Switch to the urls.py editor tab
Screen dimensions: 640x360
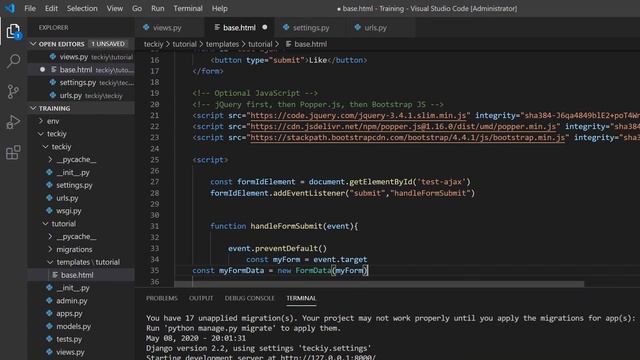[379, 27]
